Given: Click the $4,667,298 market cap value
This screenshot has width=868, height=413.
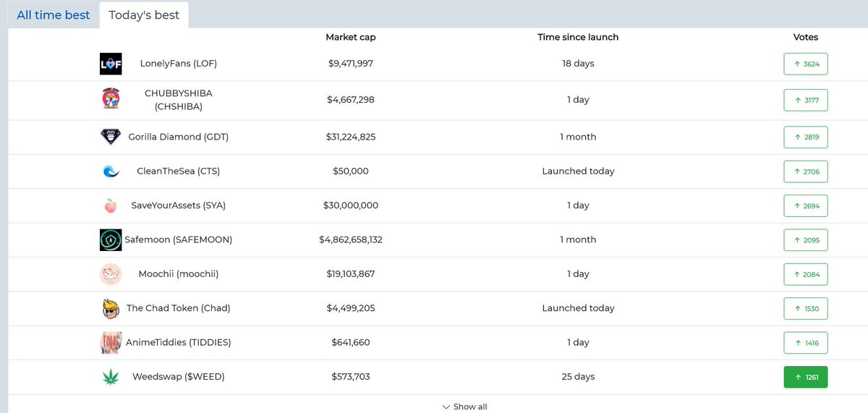Looking at the screenshot, I should [351, 100].
